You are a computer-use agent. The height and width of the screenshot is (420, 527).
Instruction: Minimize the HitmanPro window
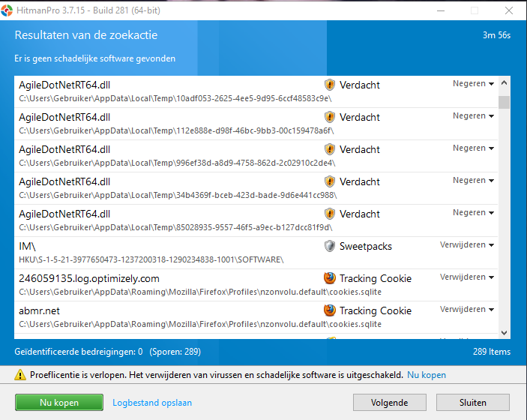441,10
